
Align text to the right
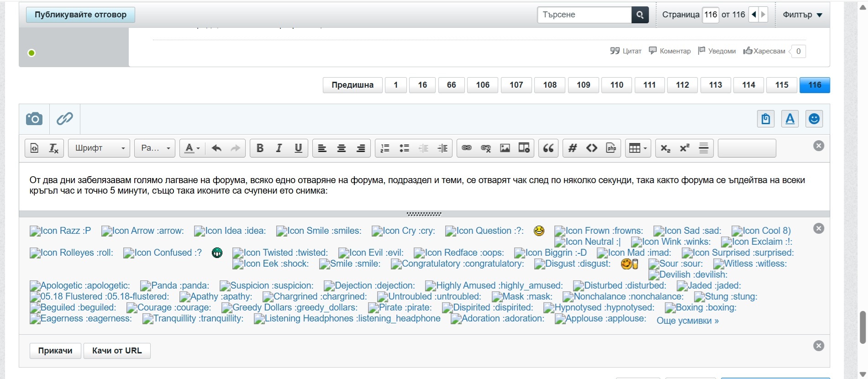tap(361, 148)
